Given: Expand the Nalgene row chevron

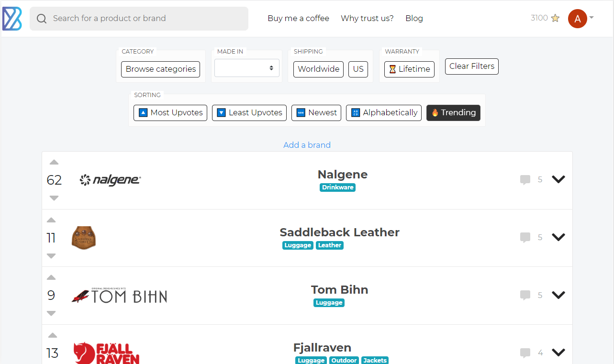Looking at the screenshot, I should coord(558,179).
